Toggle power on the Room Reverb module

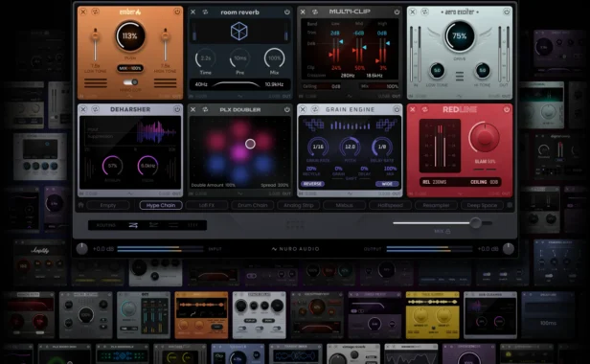tap(287, 12)
